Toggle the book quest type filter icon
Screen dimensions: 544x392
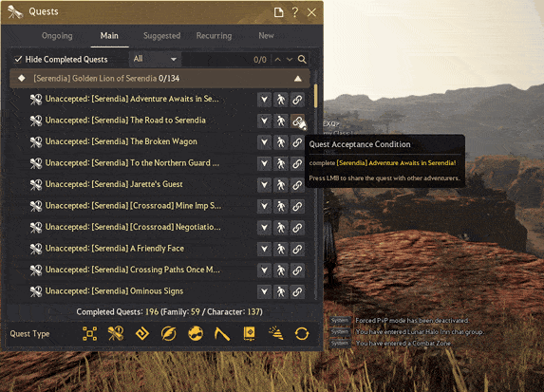coord(249,334)
